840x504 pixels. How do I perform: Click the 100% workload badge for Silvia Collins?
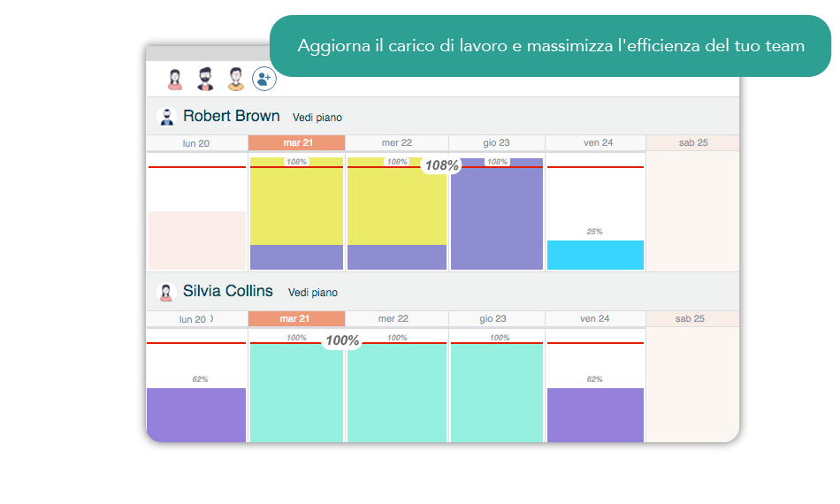pos(342,341)
